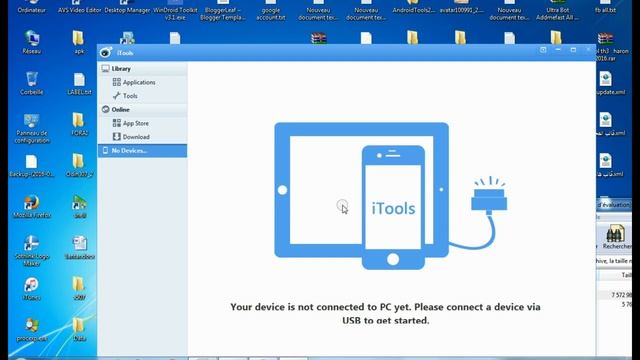The height and width of the screenshot is (360, 640).
Task: Minimize the iTools window
Action: 558,50
